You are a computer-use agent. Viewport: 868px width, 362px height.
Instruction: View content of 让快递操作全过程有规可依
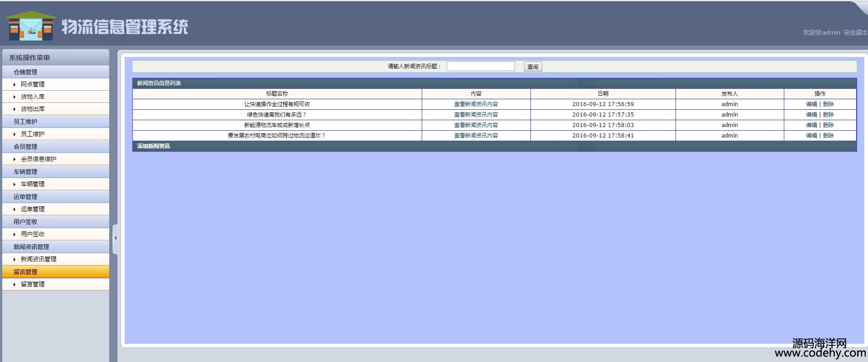click(476, 104)
